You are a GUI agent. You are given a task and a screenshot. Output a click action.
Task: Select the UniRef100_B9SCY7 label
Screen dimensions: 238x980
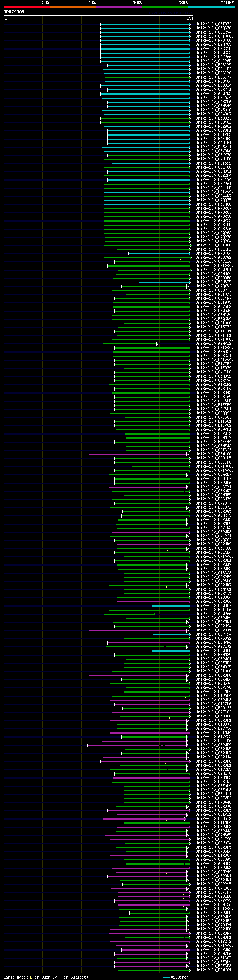pyautogui.click(x=213, y=77)
